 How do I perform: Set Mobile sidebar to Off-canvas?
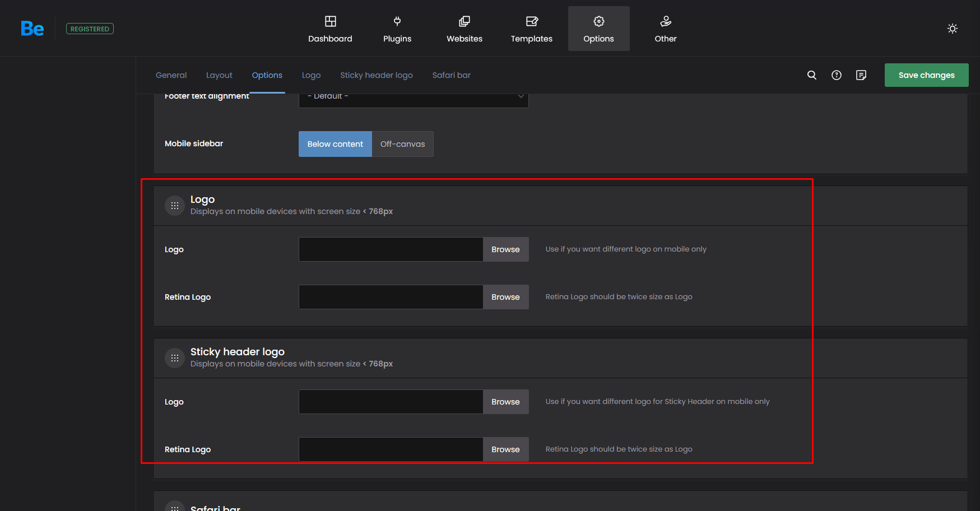pyautogui.click(x=402, y=144)
